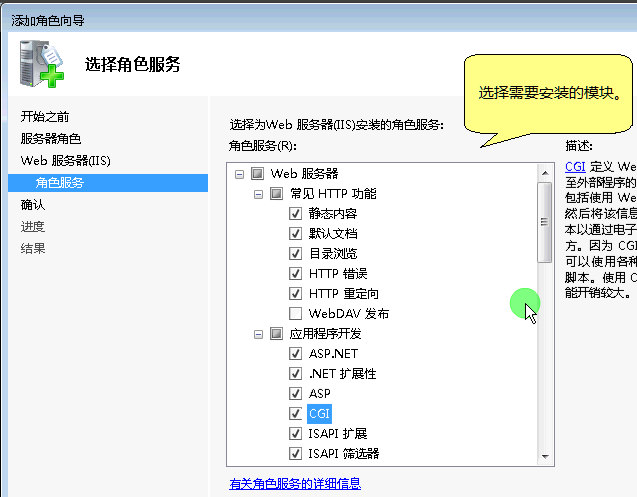This screenshot has height=497, width=637.
Task: Click the scroll up arrow of role list
Action: click(545, 174)
